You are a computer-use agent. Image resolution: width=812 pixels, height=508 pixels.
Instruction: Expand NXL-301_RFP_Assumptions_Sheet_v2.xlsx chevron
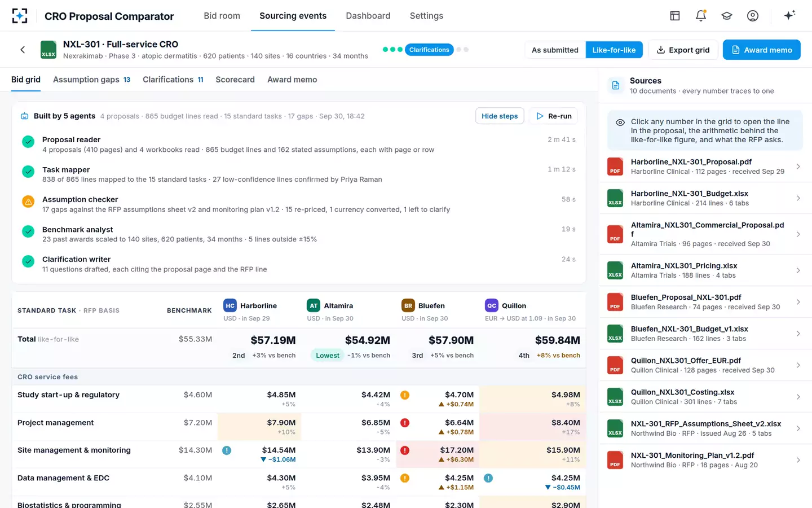(x=798, y=428)
